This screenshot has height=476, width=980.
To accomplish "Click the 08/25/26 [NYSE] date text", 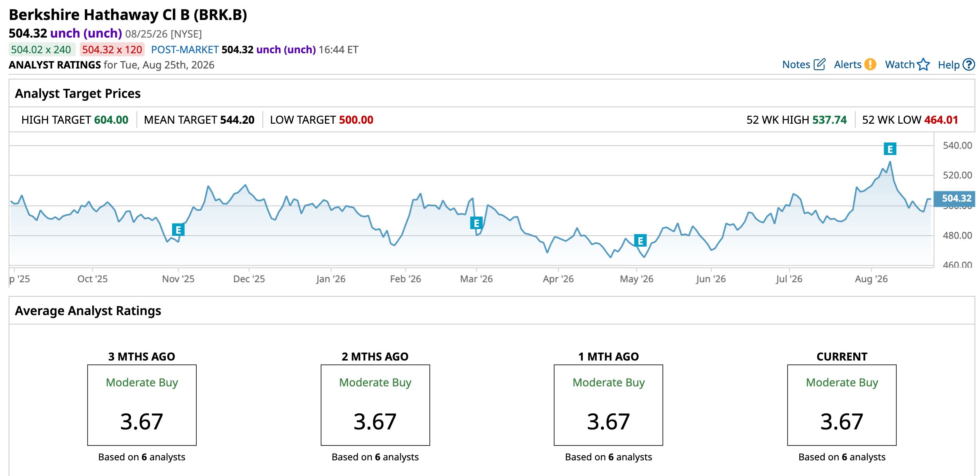I will tap(163, 34).
